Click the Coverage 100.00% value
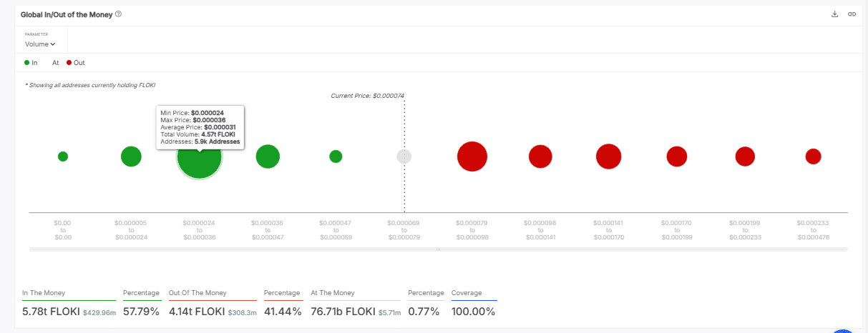The height and width of the screenshot is (333, 868). coord(473,312)
